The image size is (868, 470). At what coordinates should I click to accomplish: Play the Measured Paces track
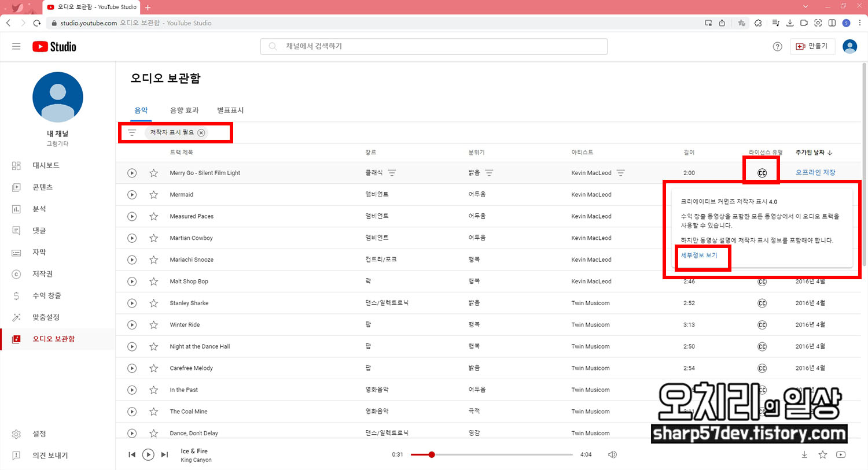[x=132, y=216]
